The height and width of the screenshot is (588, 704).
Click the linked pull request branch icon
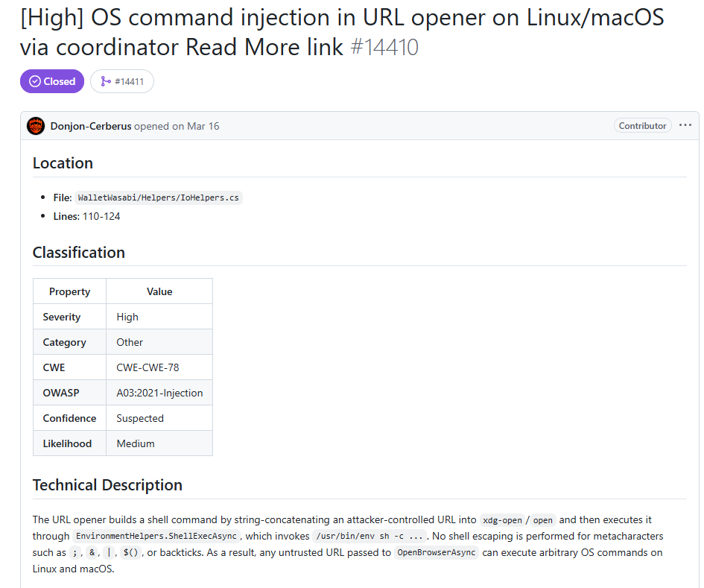[106, 81]
